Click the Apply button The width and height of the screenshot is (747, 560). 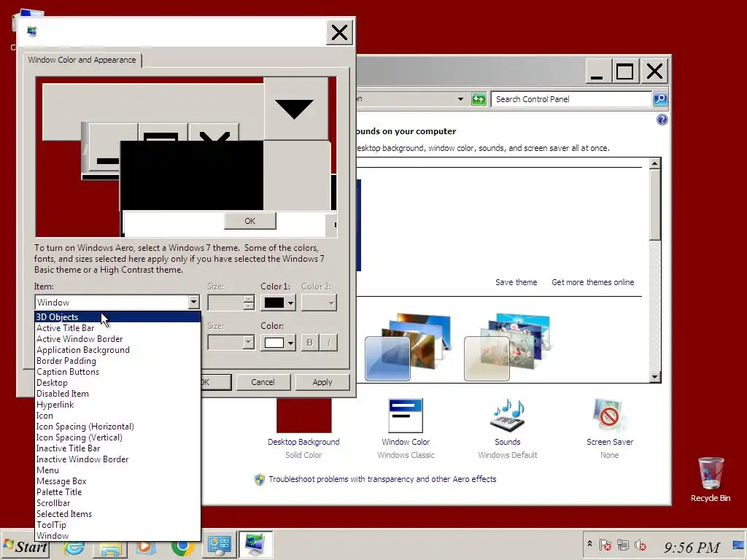coord(322,382)
